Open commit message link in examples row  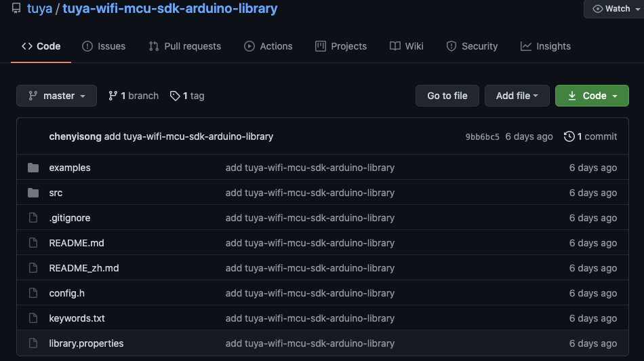[x=310, y=168]
